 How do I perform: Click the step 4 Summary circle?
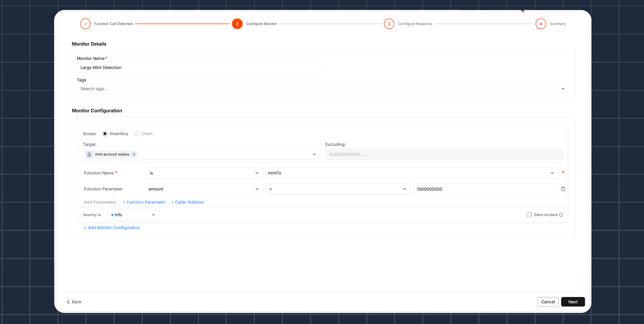point(541,24)
